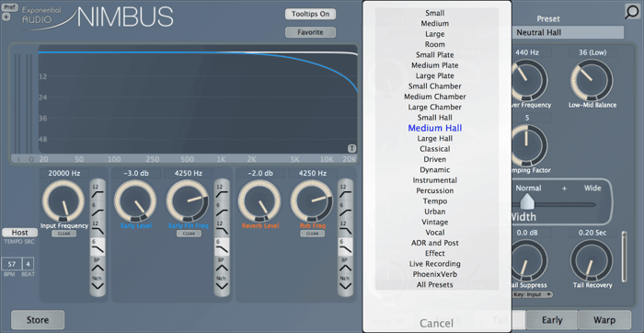The height and width of the screenshot is (333, 644).
Task: Click the Tail Recovery knob
Action: (592, 260)
